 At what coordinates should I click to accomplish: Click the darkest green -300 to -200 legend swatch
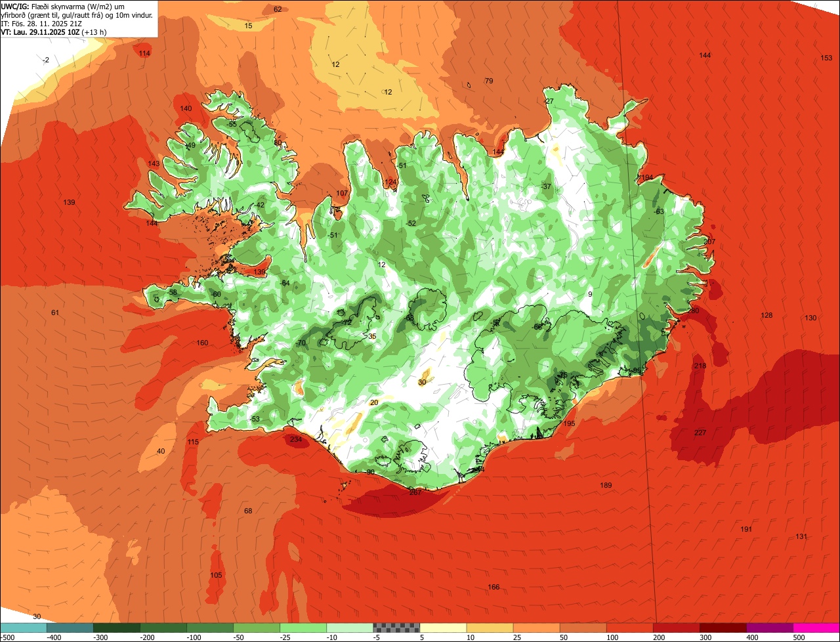pyautogui.click(x=116, y=628)
